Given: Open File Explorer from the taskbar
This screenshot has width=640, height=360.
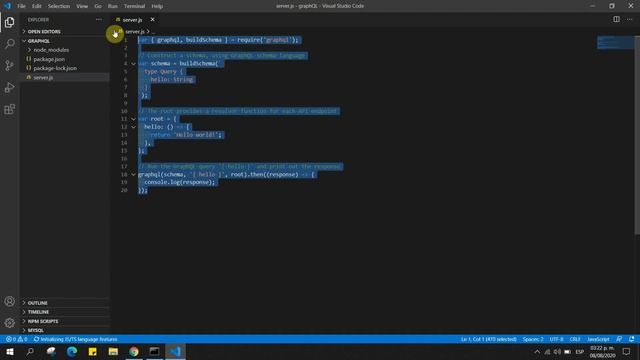Looking at the screenshot, I should click(x=113, y=351).
